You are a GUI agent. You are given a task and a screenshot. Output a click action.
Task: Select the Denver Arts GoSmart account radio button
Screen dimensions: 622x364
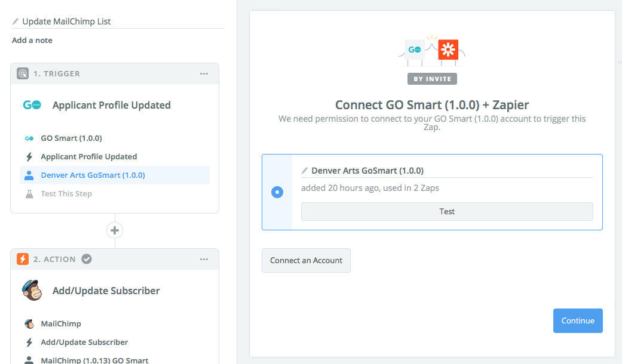click(x=277, y=192)
